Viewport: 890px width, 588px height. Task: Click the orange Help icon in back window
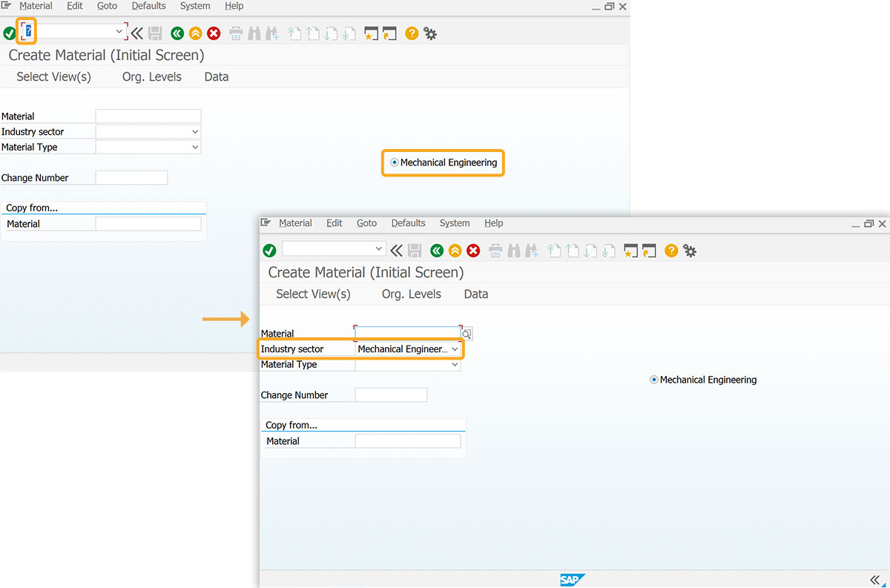coord(412,33)
